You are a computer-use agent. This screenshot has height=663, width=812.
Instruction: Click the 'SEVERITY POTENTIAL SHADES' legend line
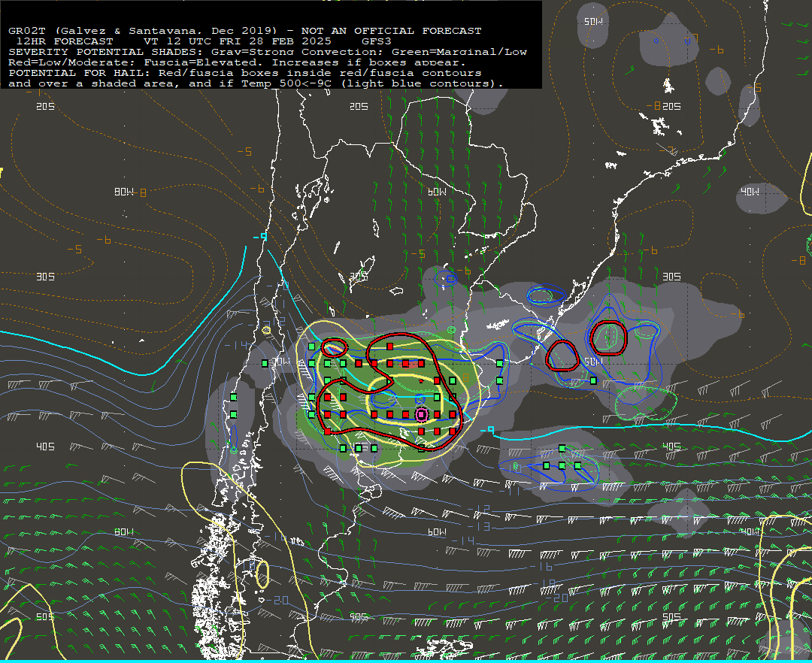[268, 52]
